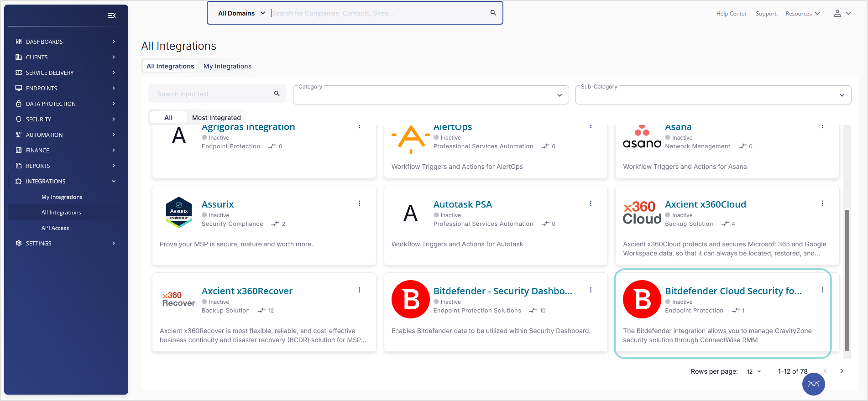This screenshot has height=401, width=868.
Task: Expand the Endpoints menu chevron
Action: tap(114, 88)
